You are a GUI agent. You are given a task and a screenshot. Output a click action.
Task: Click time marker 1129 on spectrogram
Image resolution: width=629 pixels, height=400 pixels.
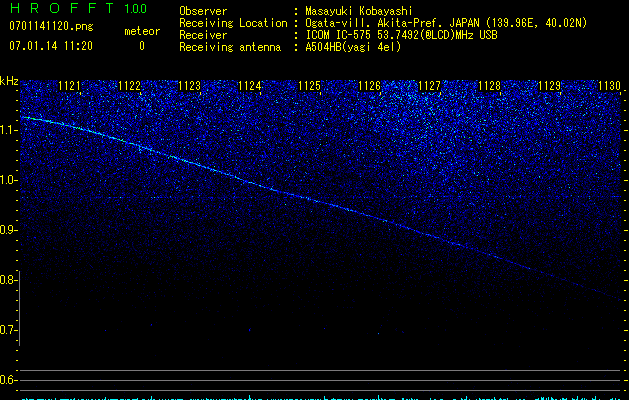coord(549,86)
